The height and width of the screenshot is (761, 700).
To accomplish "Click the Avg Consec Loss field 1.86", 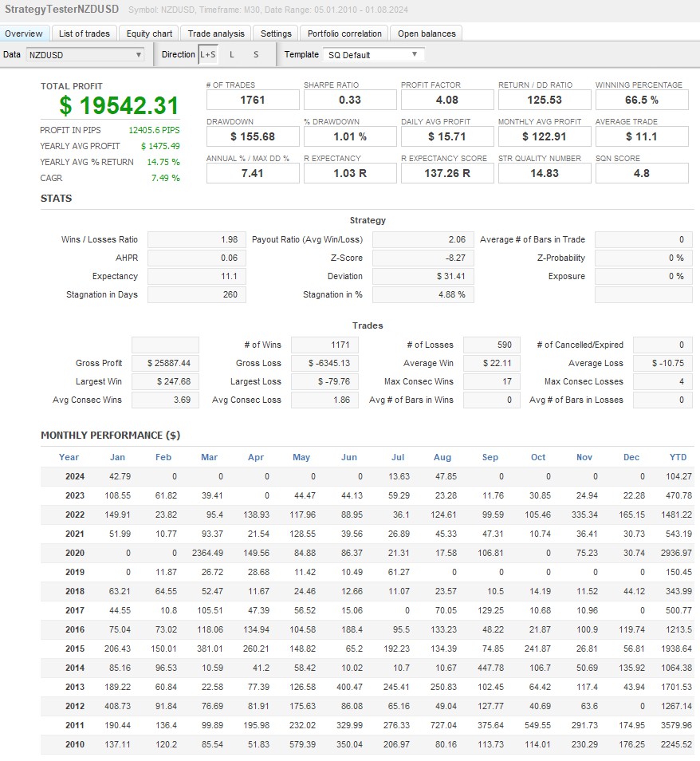I will click(324, 400).
